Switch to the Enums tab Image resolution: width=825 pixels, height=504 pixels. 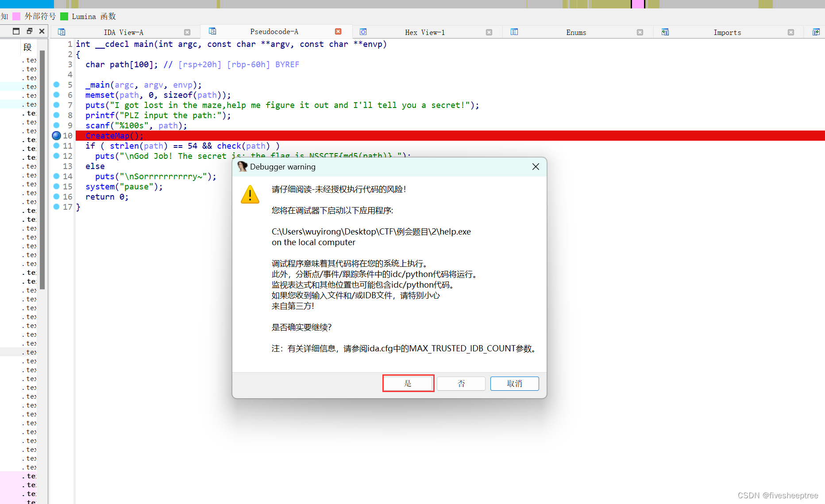576,32
